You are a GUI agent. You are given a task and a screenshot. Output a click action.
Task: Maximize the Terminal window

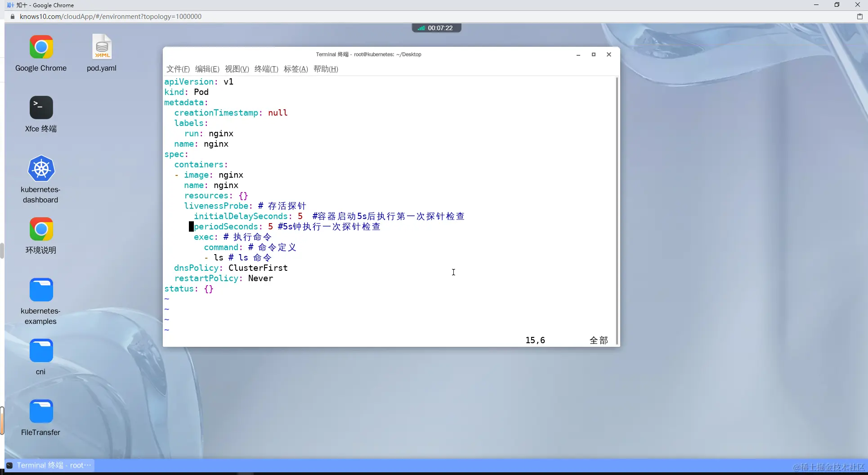pyautogui.click(x=594, y=54)
